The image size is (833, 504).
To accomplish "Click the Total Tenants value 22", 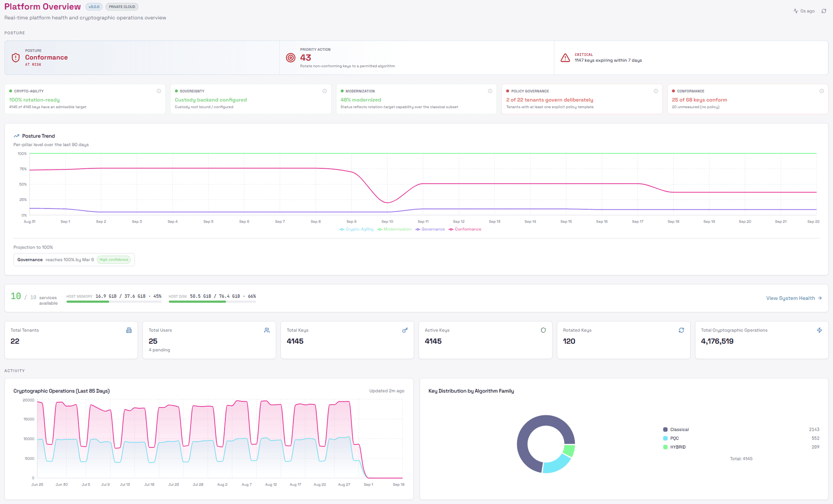I will [15, 342].
